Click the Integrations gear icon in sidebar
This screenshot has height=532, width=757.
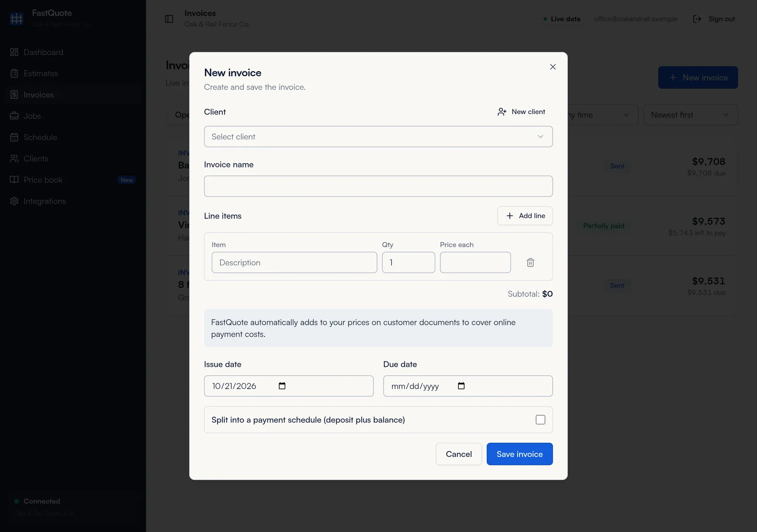pos(14,201)
